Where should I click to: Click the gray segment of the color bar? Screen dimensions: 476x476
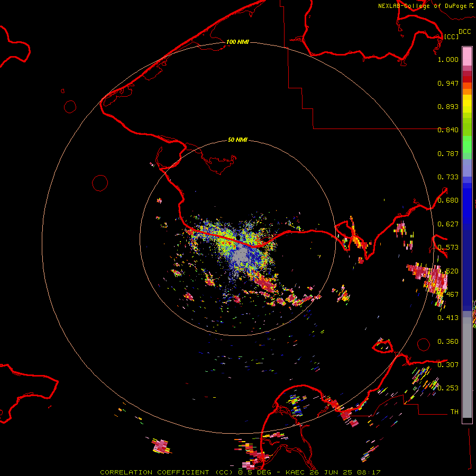click(467, 368)
